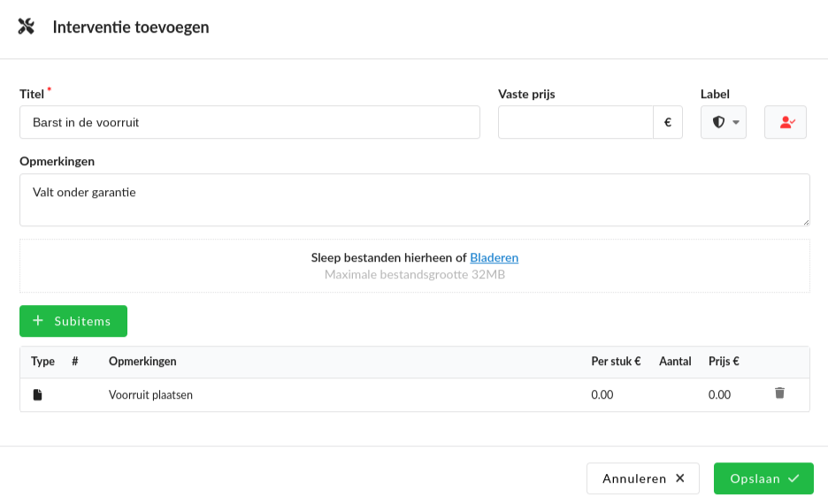Open the shield Label dropdown
This screenshot has width=828, height=504.
coord(723,122)
